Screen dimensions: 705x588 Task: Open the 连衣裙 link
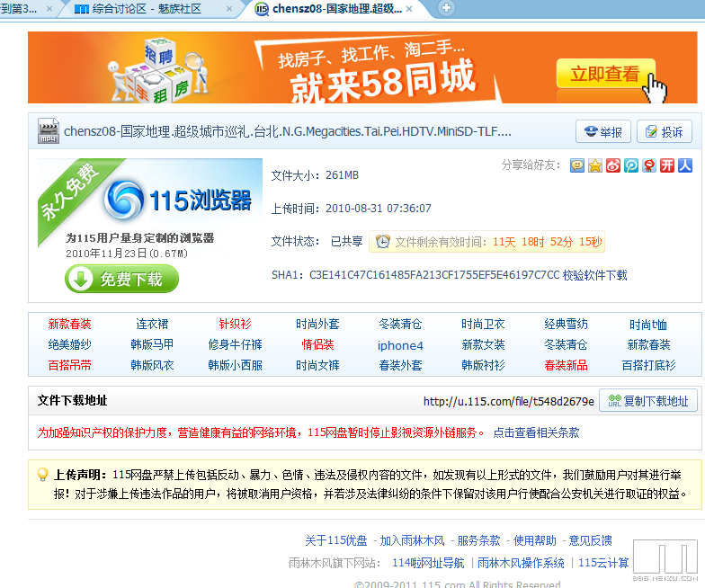(x=152, y=324)
